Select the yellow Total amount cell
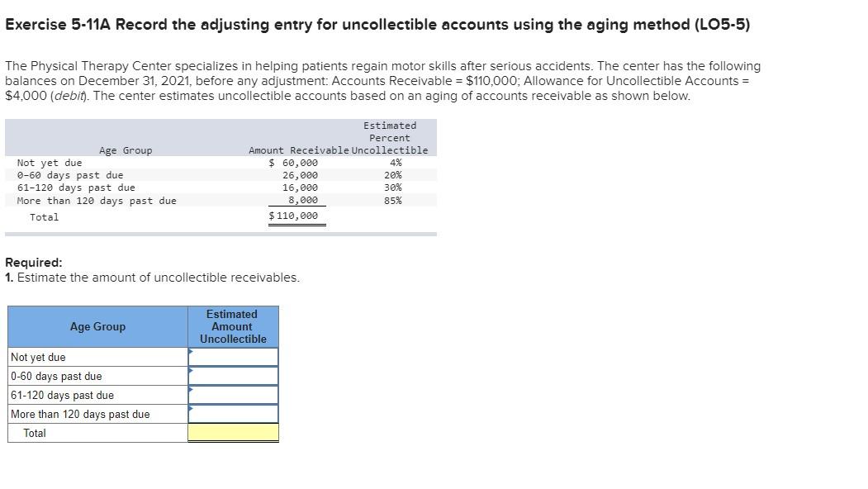This screenshot has height=489, width=868. click(x=232, y=432)
